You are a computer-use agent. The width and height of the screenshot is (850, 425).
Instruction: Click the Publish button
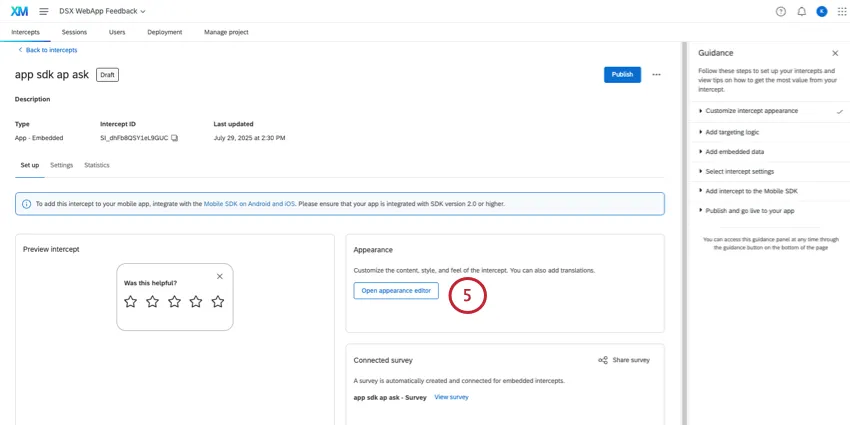pyautogui.click(x=622, y=74)
